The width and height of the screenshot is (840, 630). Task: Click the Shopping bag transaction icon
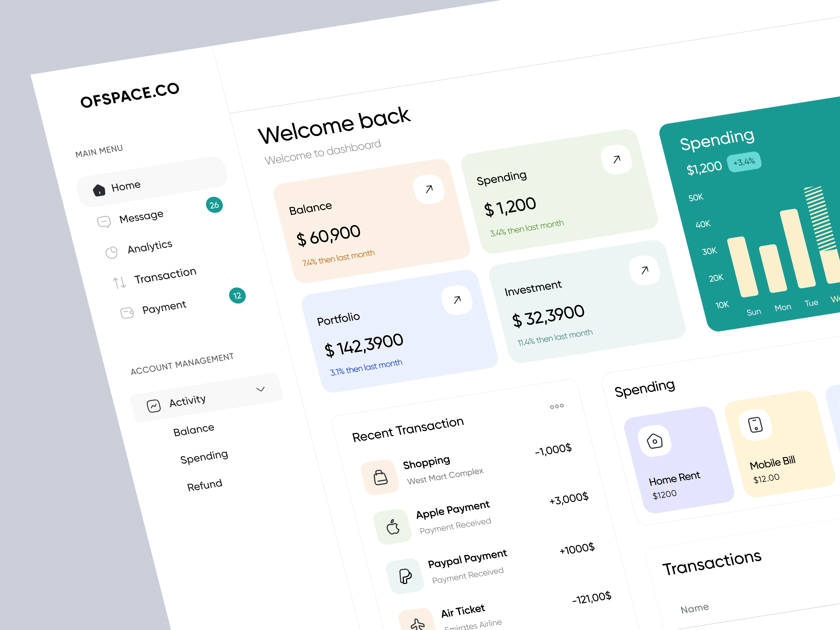(381, 477)
